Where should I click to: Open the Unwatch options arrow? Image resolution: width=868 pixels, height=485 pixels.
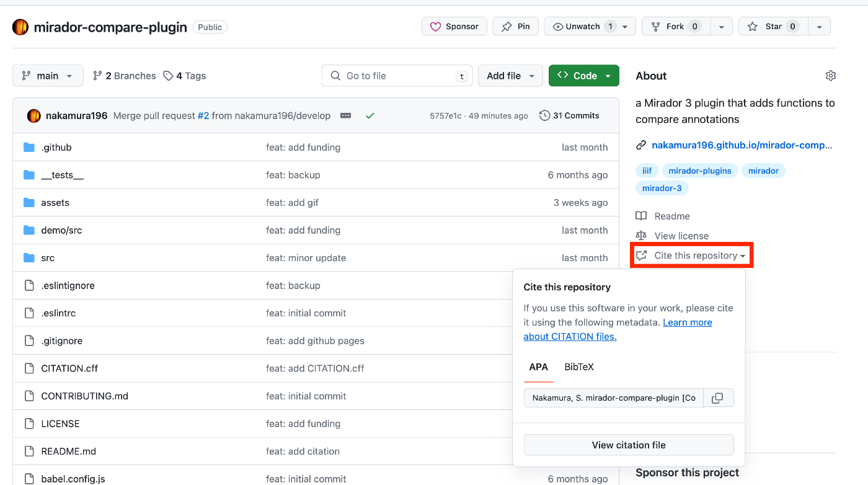(x=625, y=27)
